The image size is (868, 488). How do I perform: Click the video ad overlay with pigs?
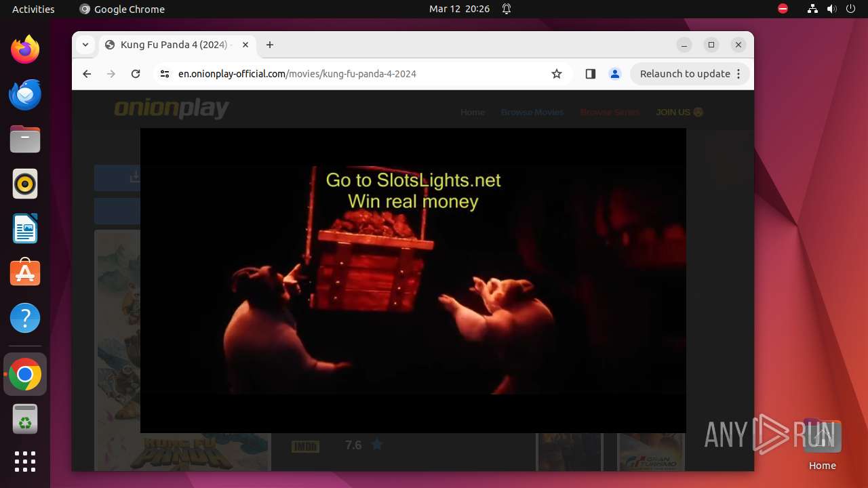[x=413, y=280]
